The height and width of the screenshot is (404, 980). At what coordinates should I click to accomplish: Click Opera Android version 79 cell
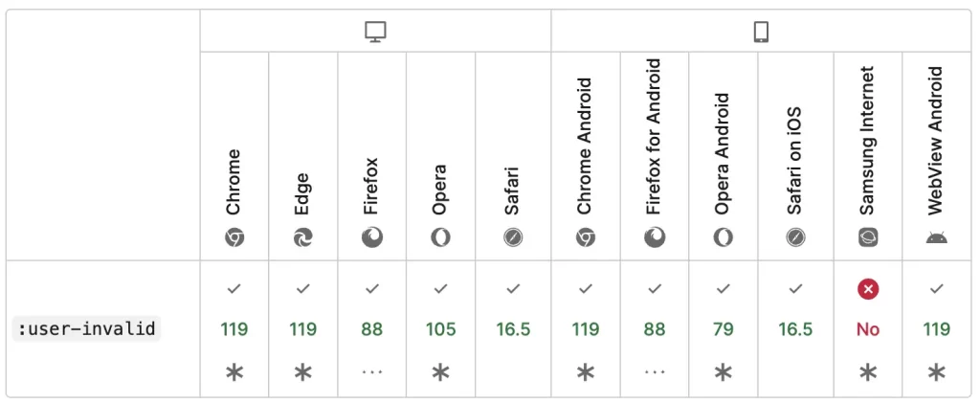[724, 329]
